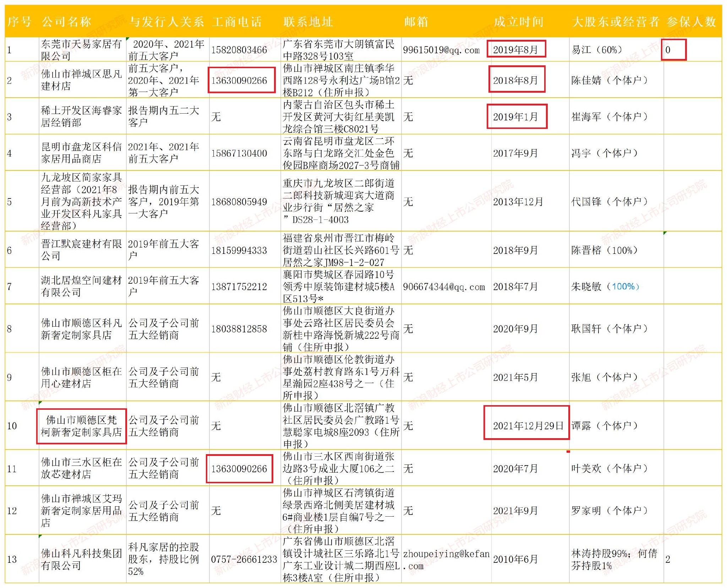Select 13630090266 in 思凡建材店 row
This screenshot has width=727, height=588.
239,80
